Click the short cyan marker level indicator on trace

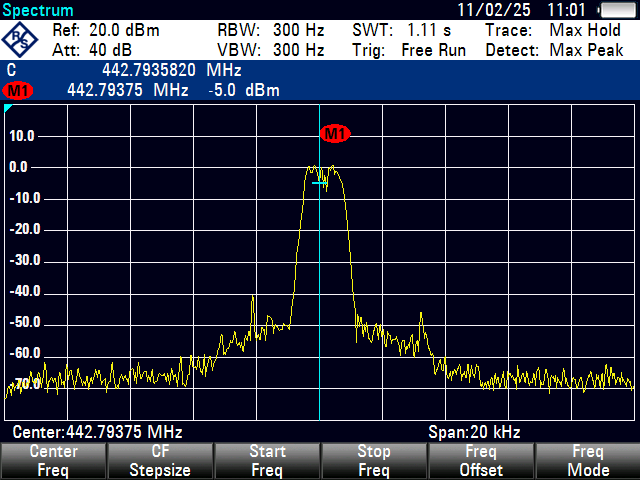pos(319,183)
